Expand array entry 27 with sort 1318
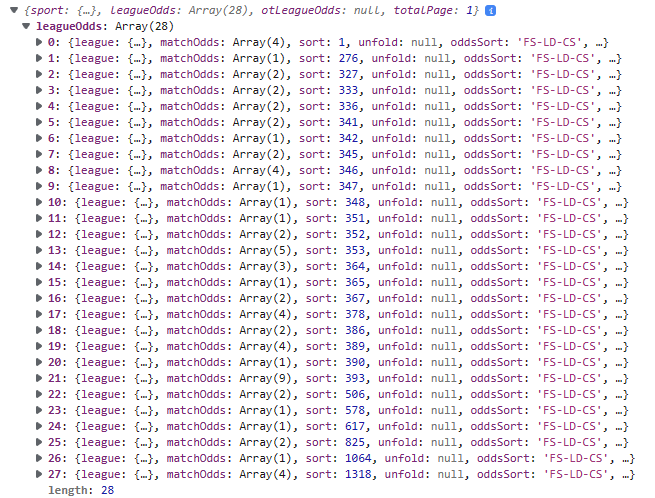The image size is (655, 498). tap(39, 474)
